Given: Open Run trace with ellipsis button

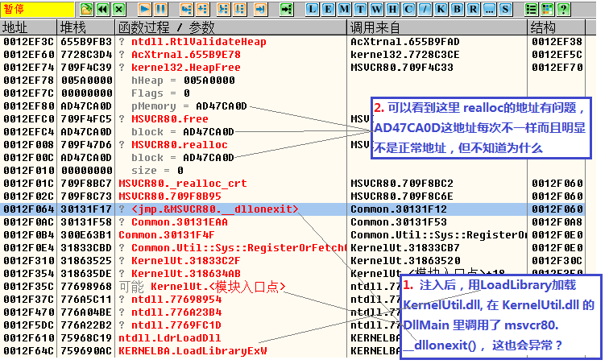Looking at the screenshot, I should pyautogui.click(x=490, y=9).
